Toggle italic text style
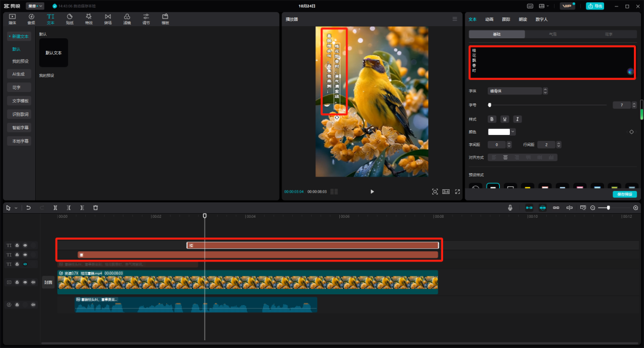The height and width of the screenshot is (348, 644). pos(517,119)
